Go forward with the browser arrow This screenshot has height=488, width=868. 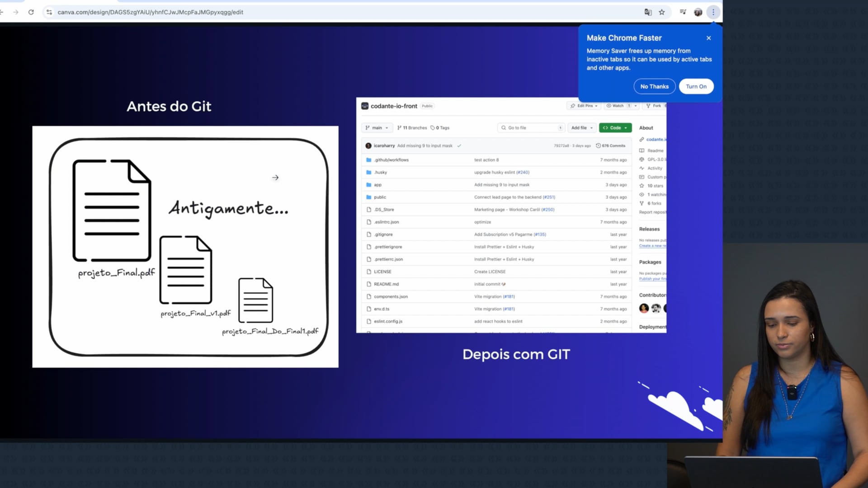click(16, 12)
